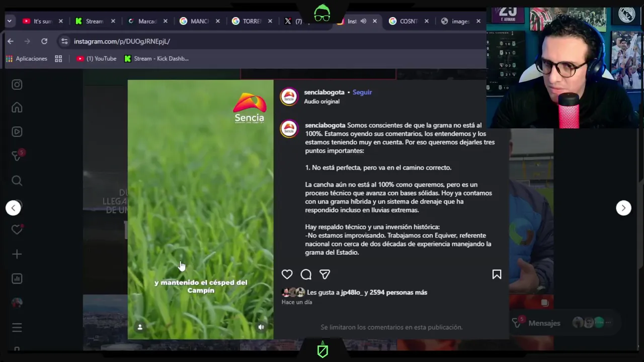Open the hamburger More menu in sidebar
Viewport: 644px width, 362px height.
(17, 328)
